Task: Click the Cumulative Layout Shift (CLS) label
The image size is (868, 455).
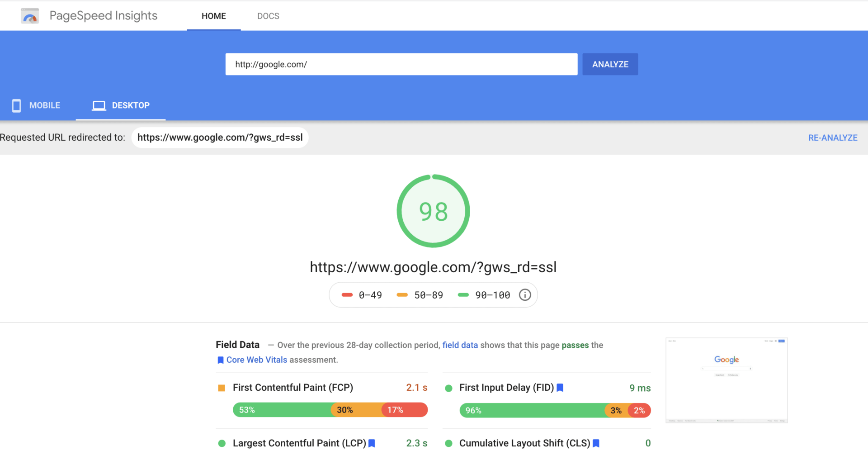Action: pyautogui.click(x=525, y=443)
